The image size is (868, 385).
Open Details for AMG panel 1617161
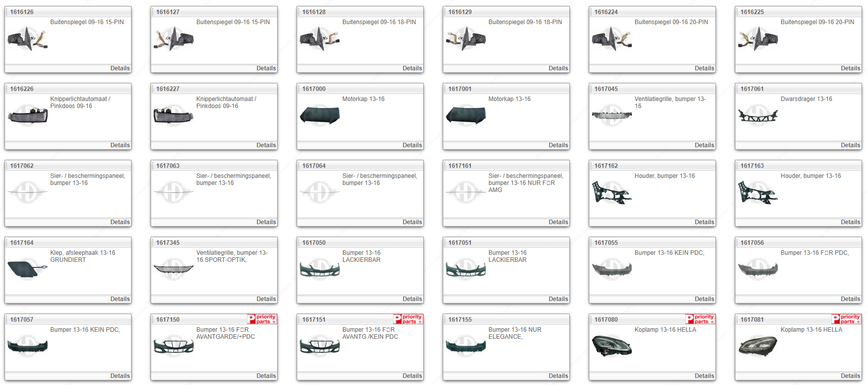(558, 222)
